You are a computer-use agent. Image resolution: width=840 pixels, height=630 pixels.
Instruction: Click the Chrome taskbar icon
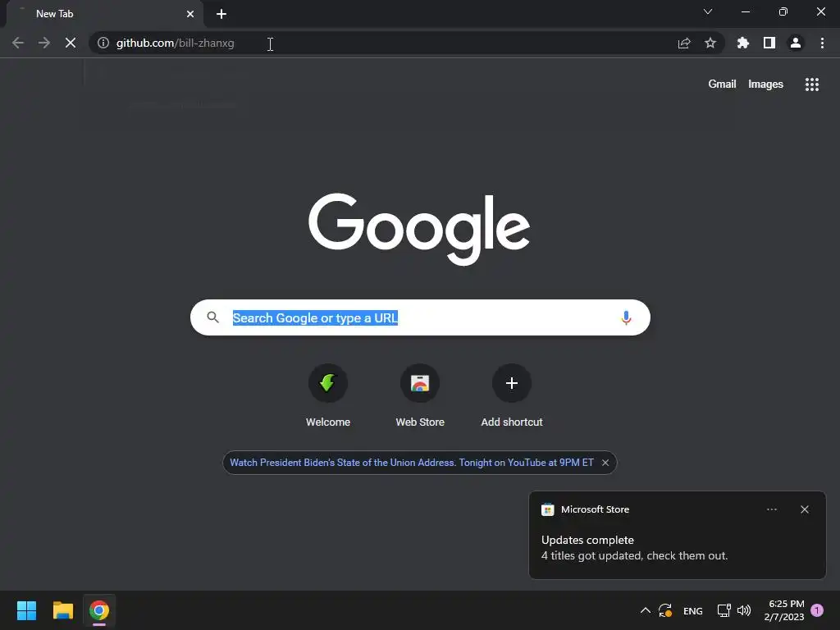point(99,610)
